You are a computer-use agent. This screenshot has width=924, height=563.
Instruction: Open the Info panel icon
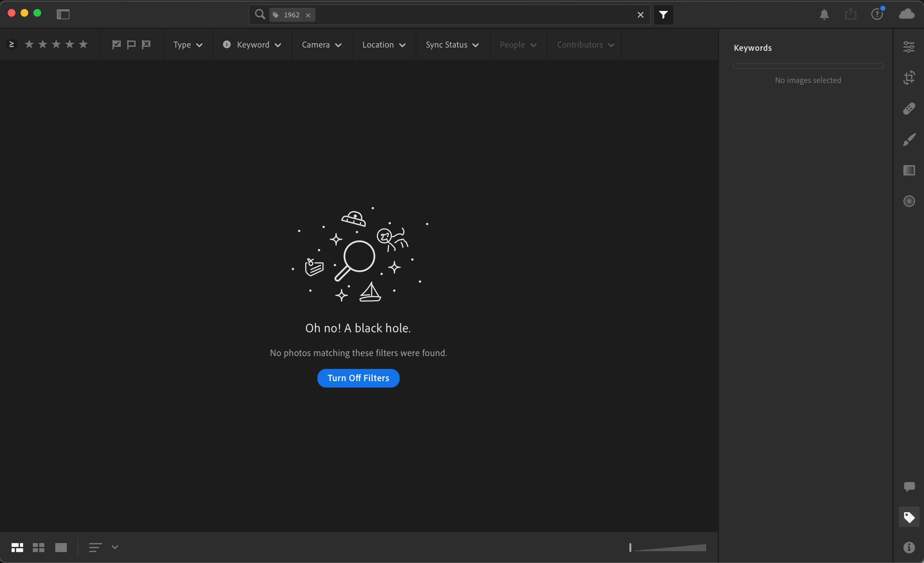pos(909,547)
